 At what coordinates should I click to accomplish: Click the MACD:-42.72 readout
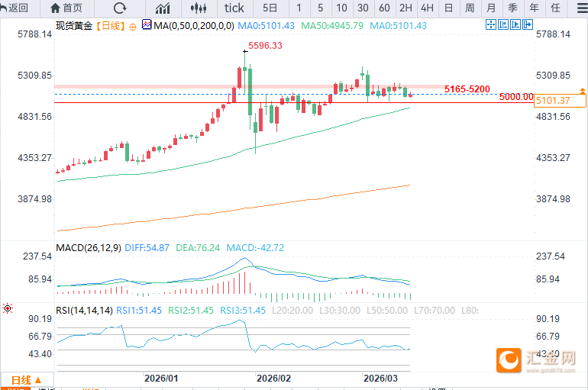pos(255,248)
